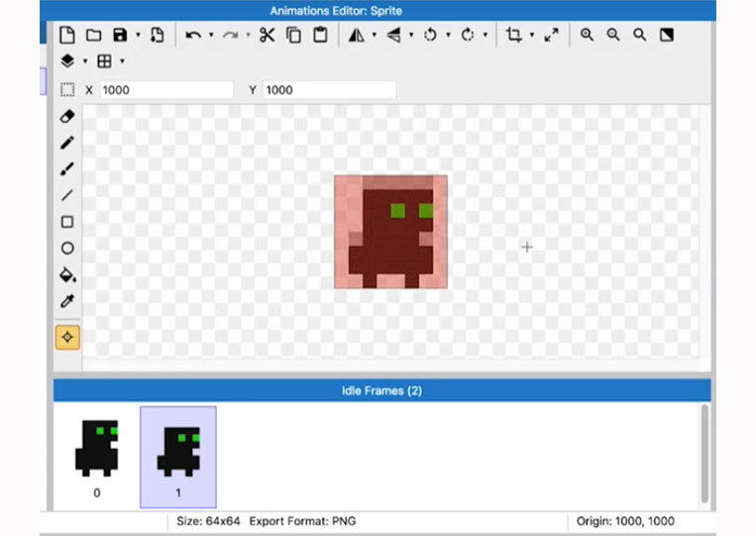Paste from clipboard icon
This screenshot has width=756, height=536.
point(320,36)
